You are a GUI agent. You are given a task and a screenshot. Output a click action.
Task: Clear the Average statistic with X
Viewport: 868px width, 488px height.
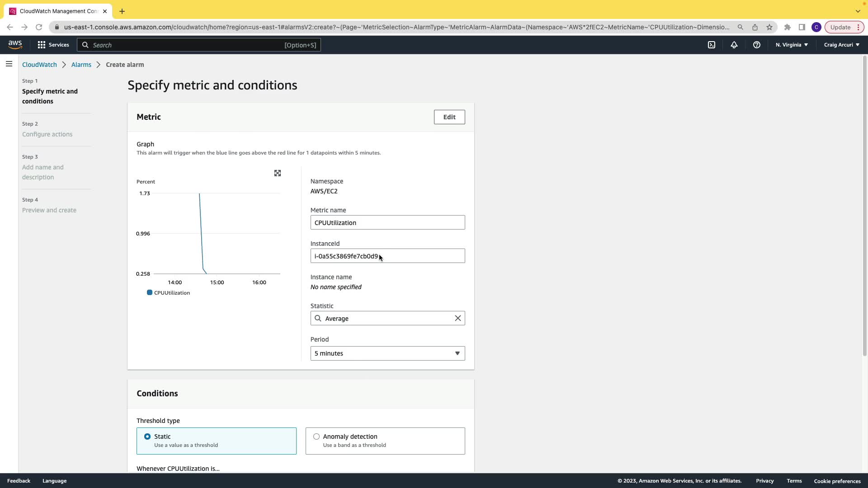[458, 319]
